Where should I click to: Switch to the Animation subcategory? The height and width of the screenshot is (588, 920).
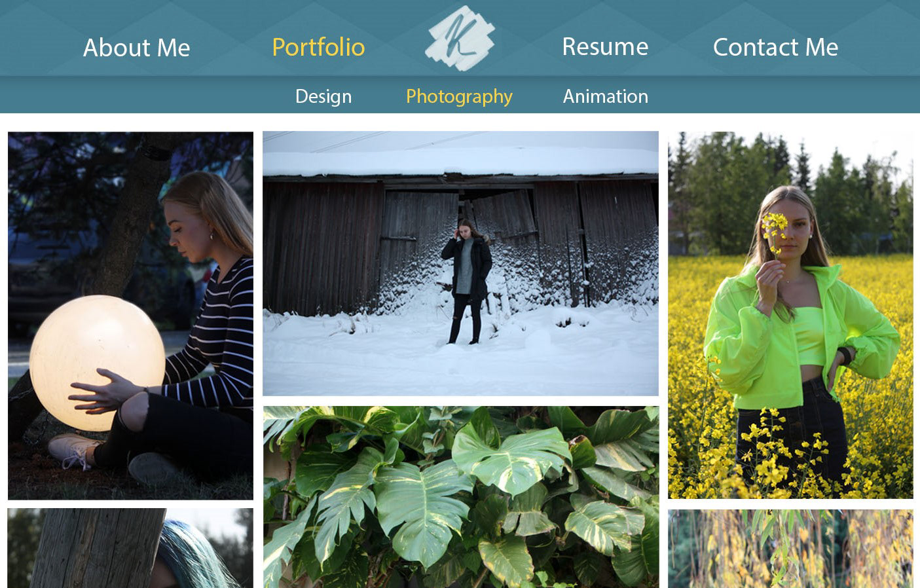[x=606, y=96]
